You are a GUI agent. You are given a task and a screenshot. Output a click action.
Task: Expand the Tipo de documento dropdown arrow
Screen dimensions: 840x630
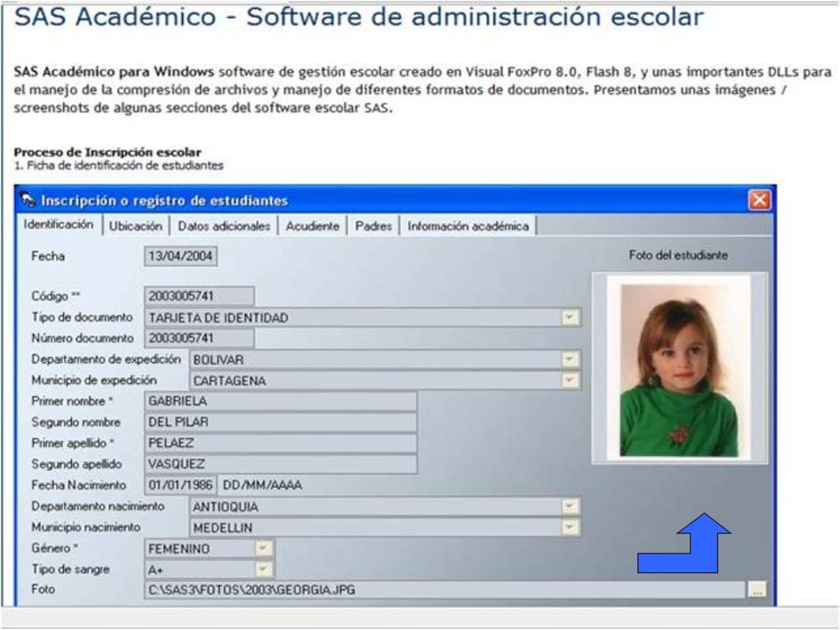(570, 317)
